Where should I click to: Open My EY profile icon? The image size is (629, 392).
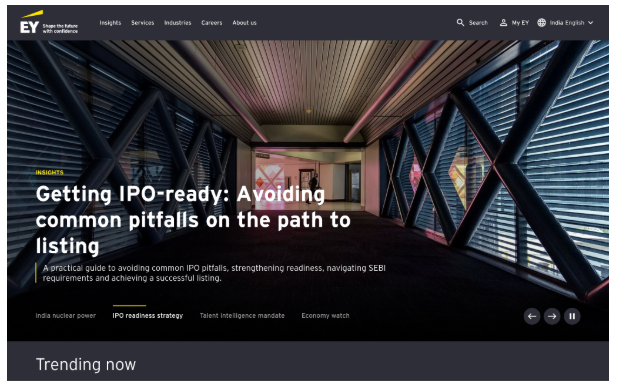[x=503, y=23]
